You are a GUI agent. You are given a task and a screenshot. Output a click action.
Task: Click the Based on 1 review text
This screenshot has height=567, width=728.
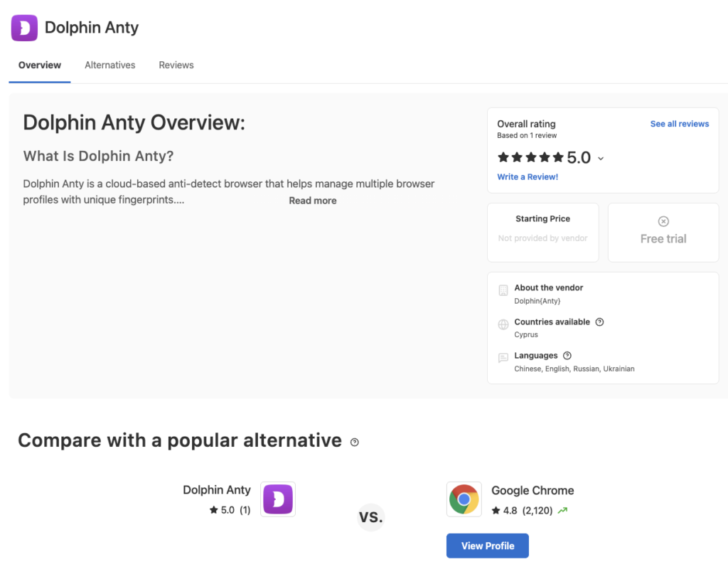point(527,135)
